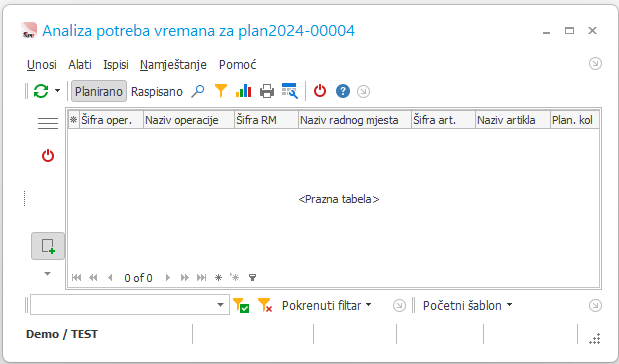Click the Demo / TEST status text

click(62, 334)
